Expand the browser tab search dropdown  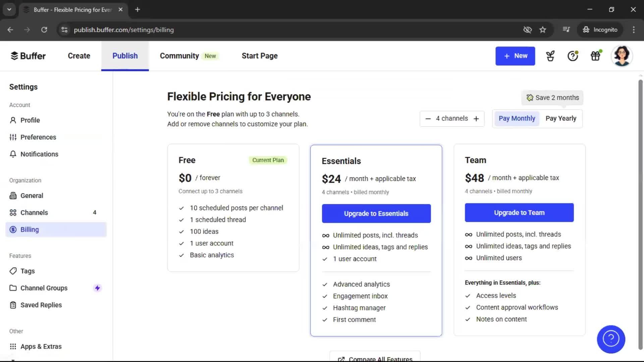(9, 9)
